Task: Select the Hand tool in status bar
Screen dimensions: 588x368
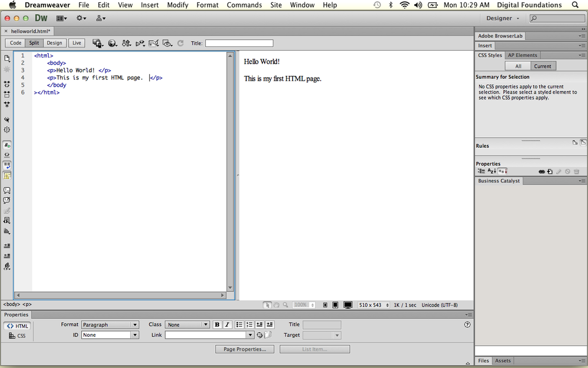Action: [276, 305]
